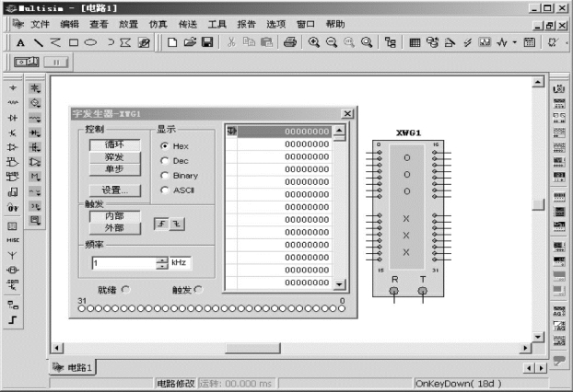Image resolution: width=573 pixels, height=392 pixels.
Task: Select the rectangle drawing tool
Action: (x=74, y=42)
